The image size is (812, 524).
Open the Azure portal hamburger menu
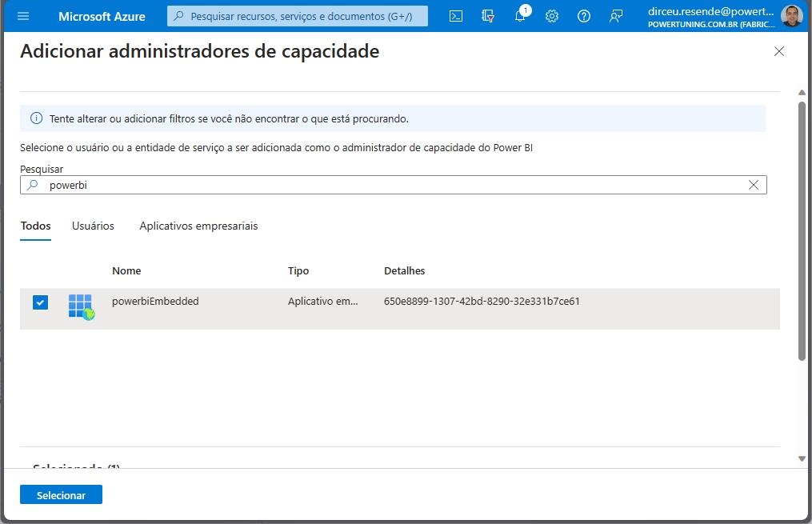[x=23, y=16]
